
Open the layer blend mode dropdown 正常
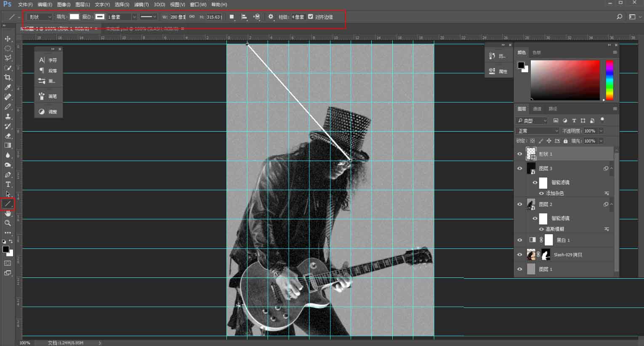coord(538,131)
